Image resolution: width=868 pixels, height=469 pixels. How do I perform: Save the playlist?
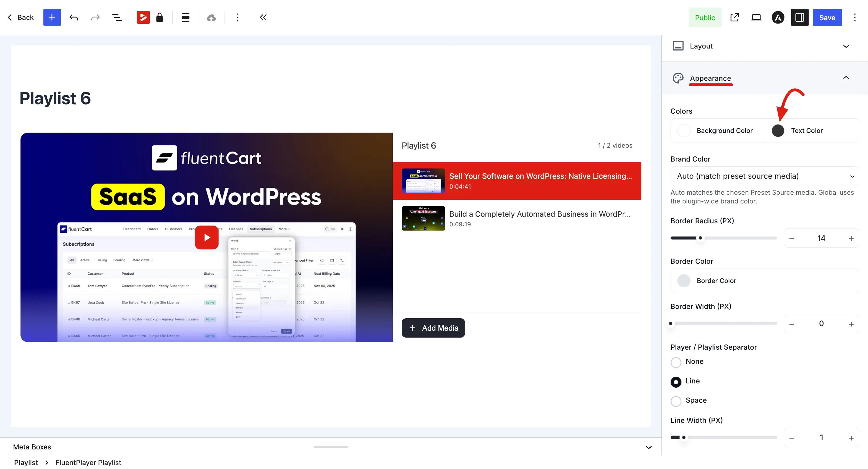tap(827, 17)
